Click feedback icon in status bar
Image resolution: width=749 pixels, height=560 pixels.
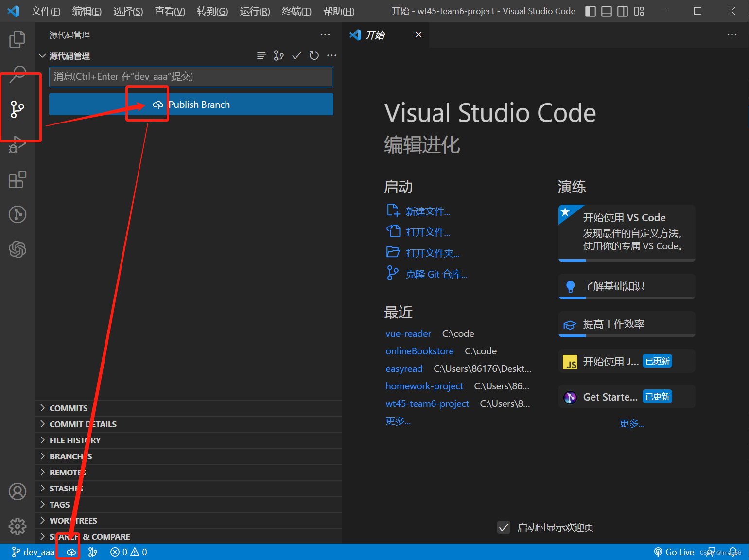712,552
